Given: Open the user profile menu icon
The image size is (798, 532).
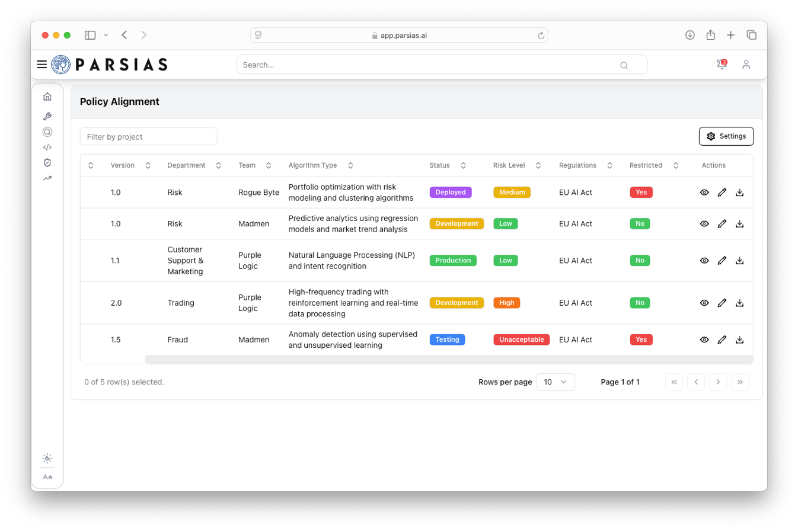Looking at the screenshot, I should pos(746,65).
